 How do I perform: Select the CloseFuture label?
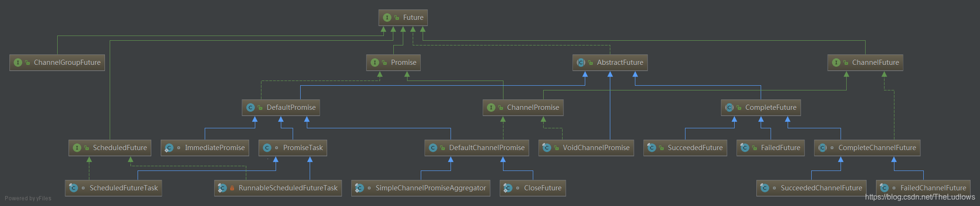[x=543, y=188]
